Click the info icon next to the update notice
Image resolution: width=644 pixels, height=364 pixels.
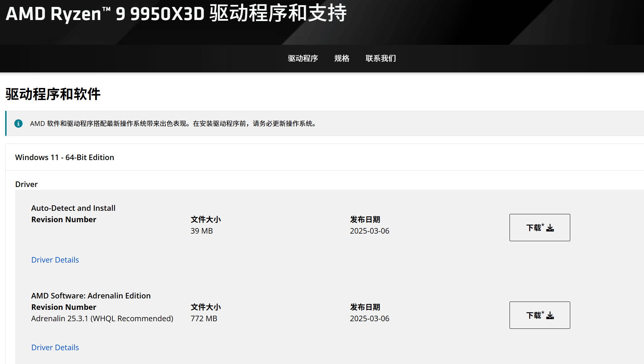(x=18, y=124)
